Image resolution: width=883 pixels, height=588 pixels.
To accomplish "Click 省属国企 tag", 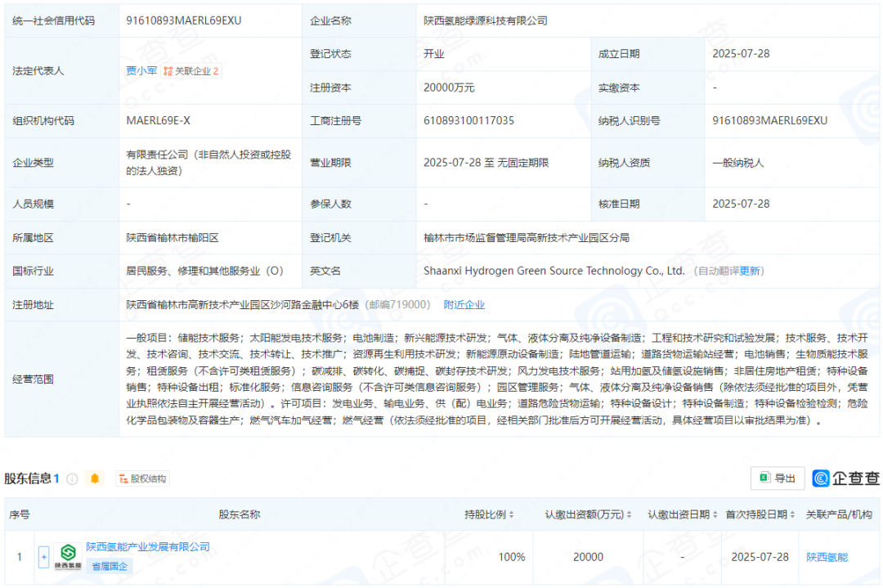I will click(x=110, y=566).
